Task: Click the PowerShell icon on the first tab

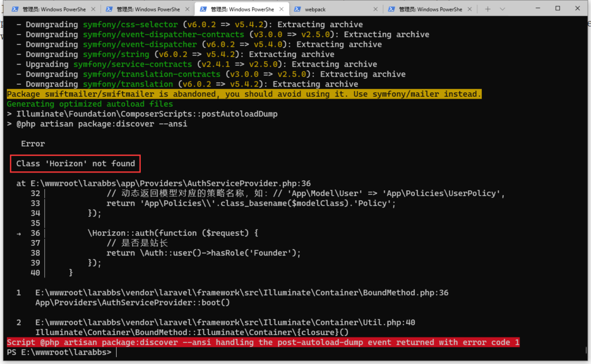Action: (14, 9)
